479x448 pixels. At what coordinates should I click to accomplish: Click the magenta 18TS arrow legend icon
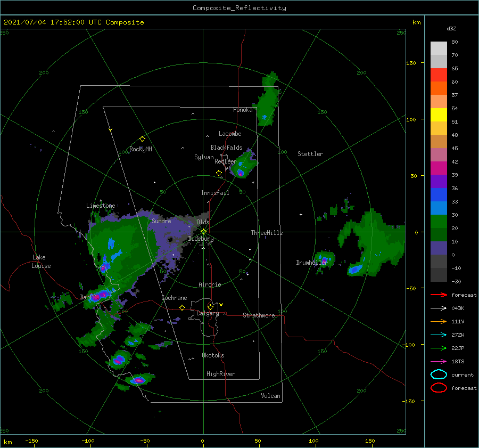click(439, 362)
